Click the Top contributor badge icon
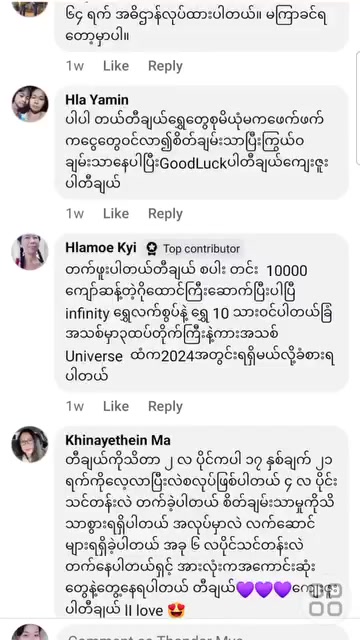360x640 pixels. point(152,249)
